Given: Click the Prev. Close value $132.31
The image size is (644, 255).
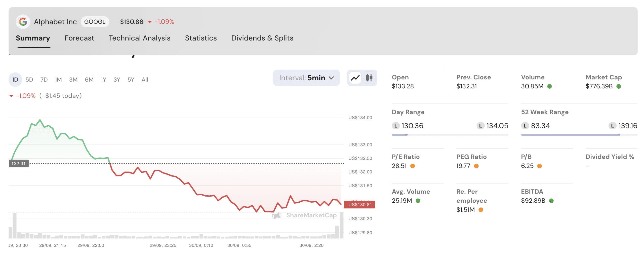Looking at the screenshot, I should pyautogui.click(x=466, y=86).
